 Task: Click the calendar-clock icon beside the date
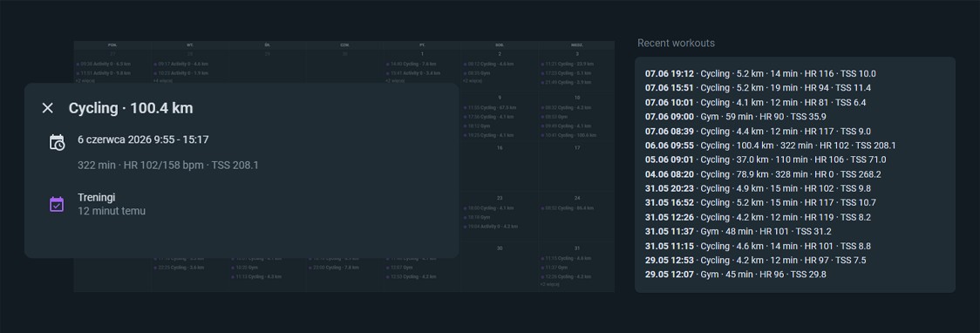(x=57, y=142)
